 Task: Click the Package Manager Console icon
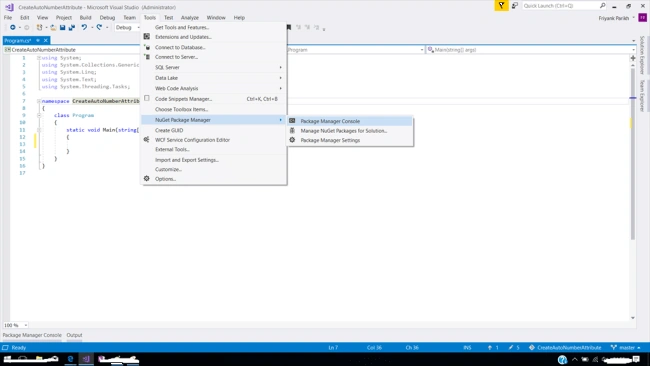coord(292,121)
